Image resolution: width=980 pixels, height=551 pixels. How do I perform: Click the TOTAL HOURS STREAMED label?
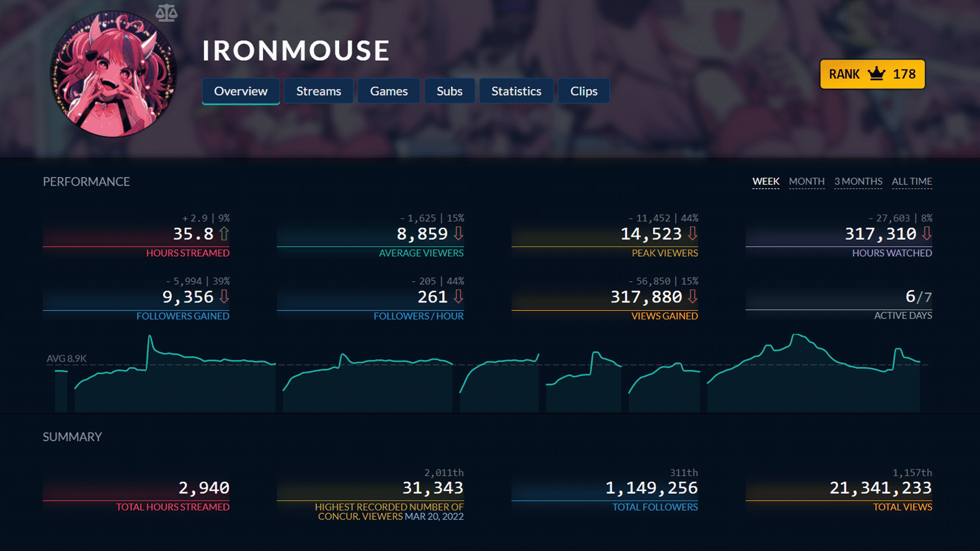pos(173,507)
